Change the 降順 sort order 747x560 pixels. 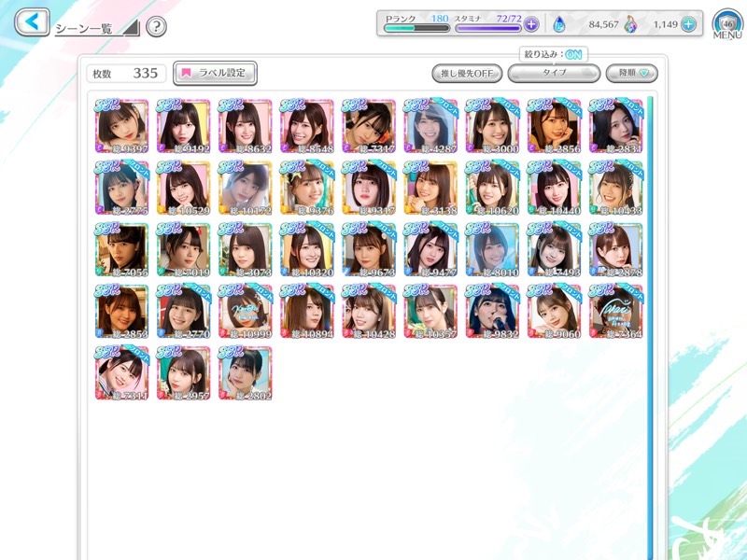632,74
